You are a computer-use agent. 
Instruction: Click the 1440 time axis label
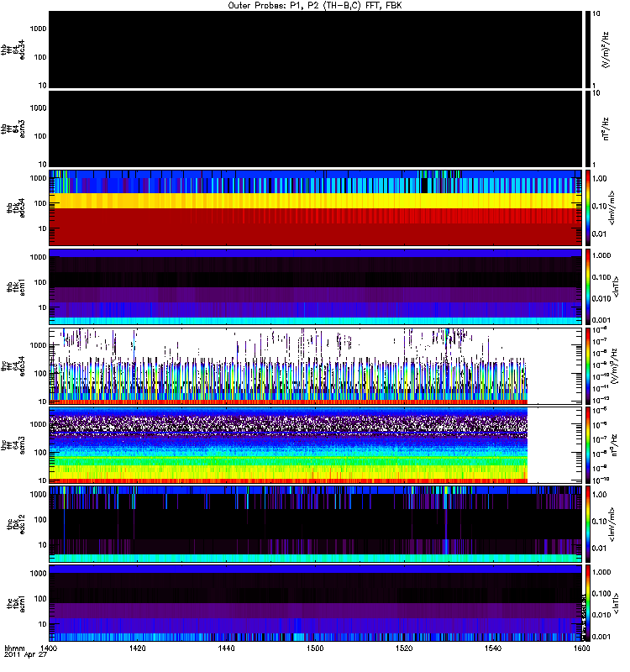(226, 648)
